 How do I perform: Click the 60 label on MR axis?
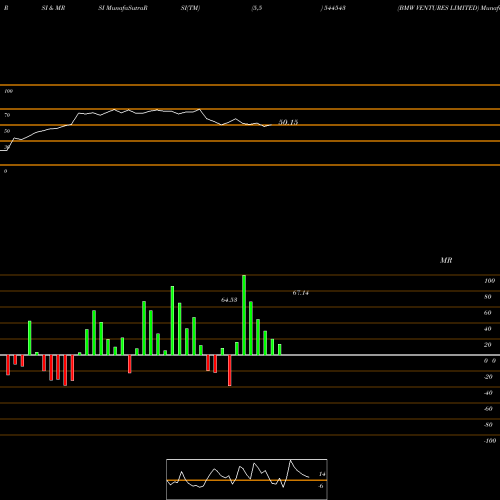tap(488, 313)
